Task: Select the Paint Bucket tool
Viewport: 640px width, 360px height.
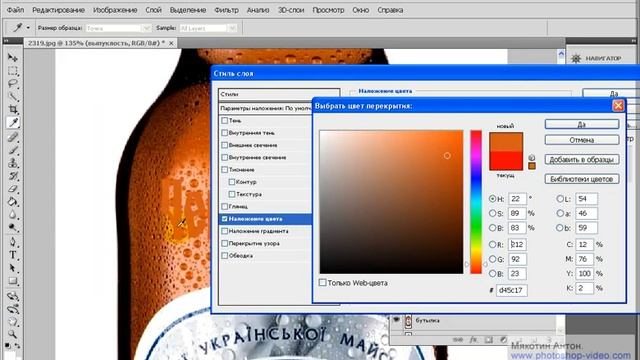Action: click(x=13, y=202)
